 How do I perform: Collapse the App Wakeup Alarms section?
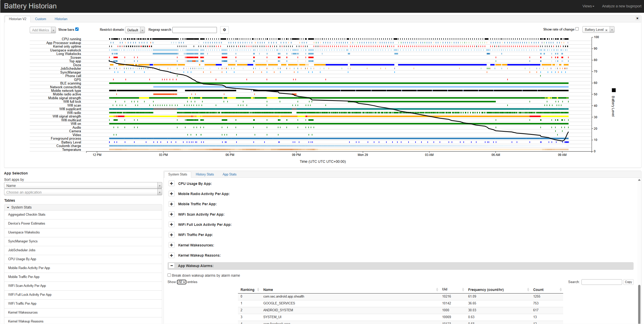(171, 266)
